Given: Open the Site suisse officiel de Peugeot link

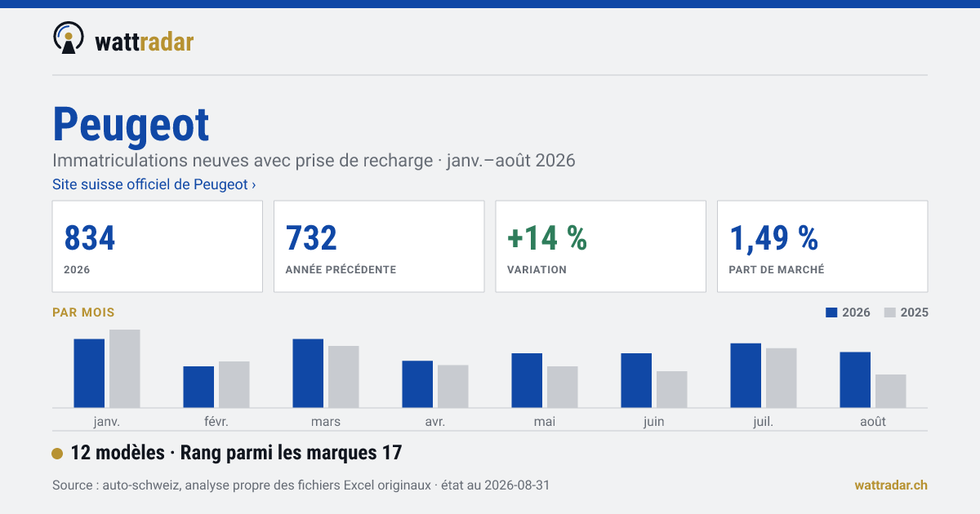Looking at the screenshot, I should (x=154, y=184).
